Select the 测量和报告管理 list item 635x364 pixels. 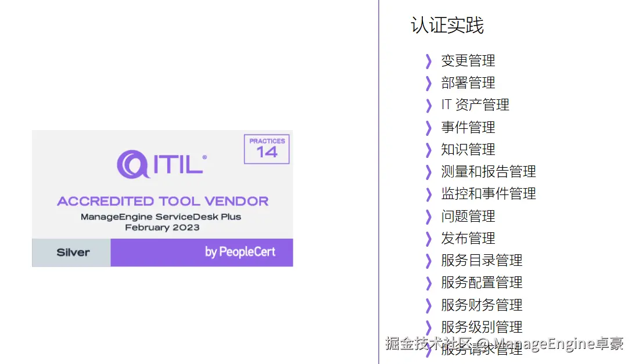click(x=489, y=172)
